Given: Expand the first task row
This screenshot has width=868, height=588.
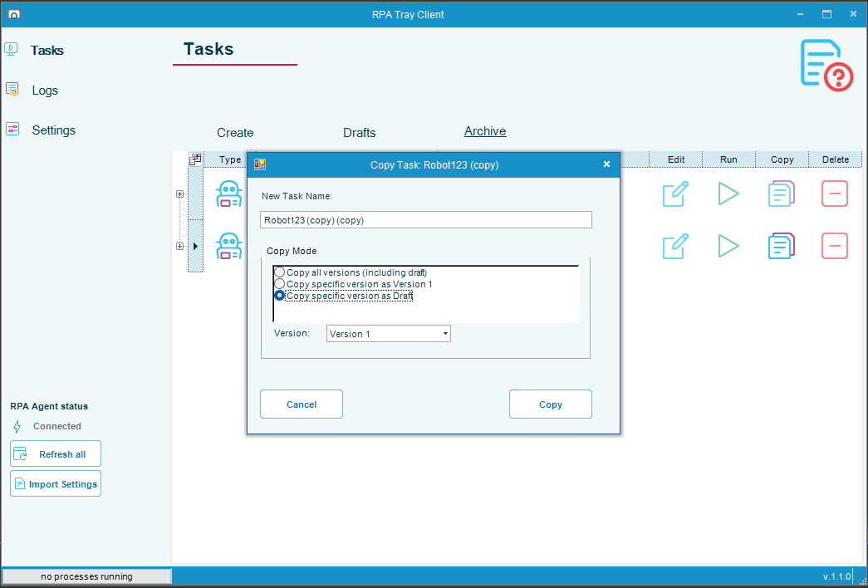Looking at the screenshot, I should [180, 194].
